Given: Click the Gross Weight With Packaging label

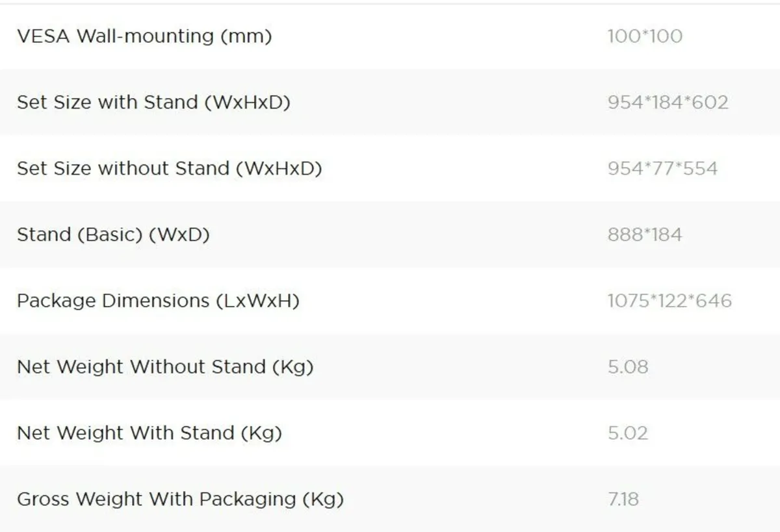Looking at the screenshot, I should click(180, 500).
